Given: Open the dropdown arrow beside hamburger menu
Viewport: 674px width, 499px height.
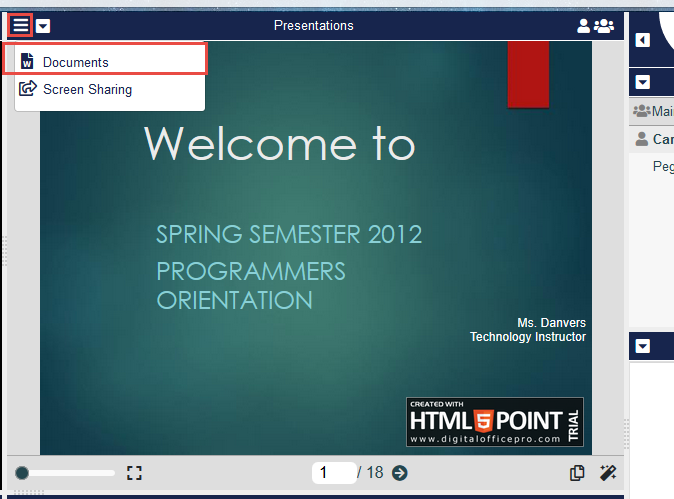Looking at the screenshot, I should point(44,26).
